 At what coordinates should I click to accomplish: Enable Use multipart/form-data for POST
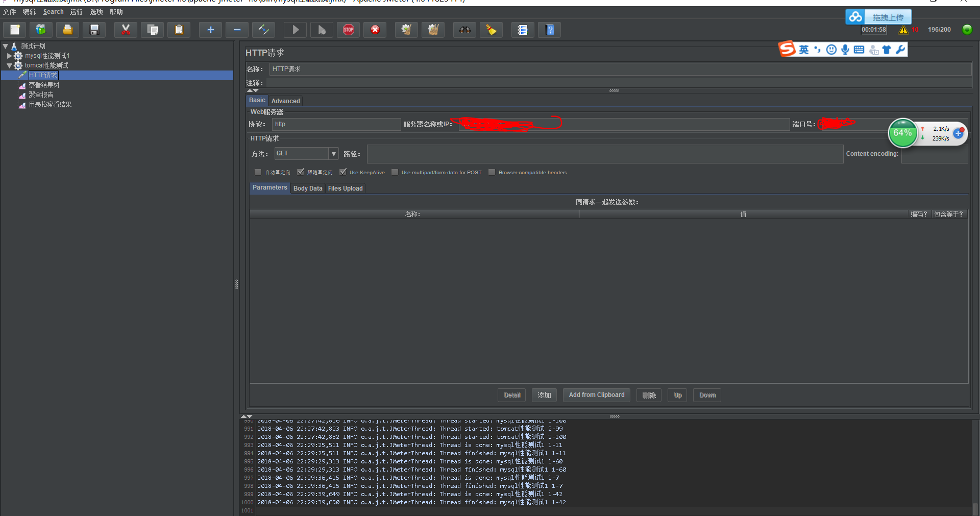[x=395, y=172]
